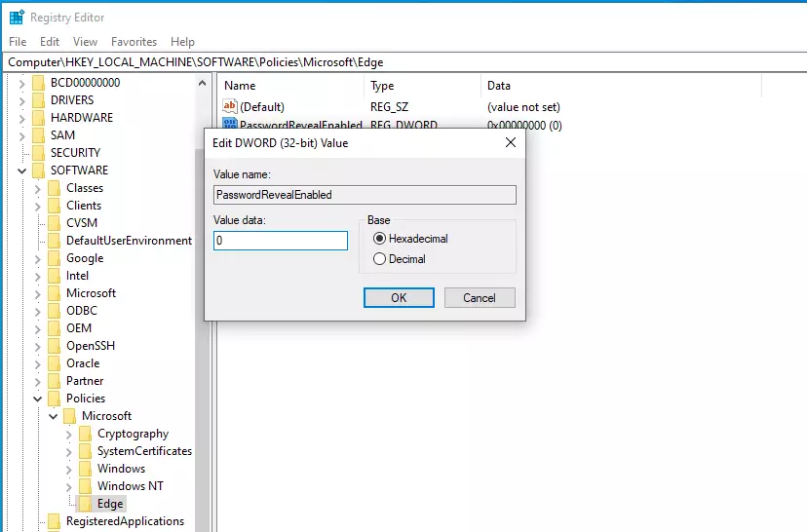Expand the BCD00000000 tree node

[x=21, y=84]
